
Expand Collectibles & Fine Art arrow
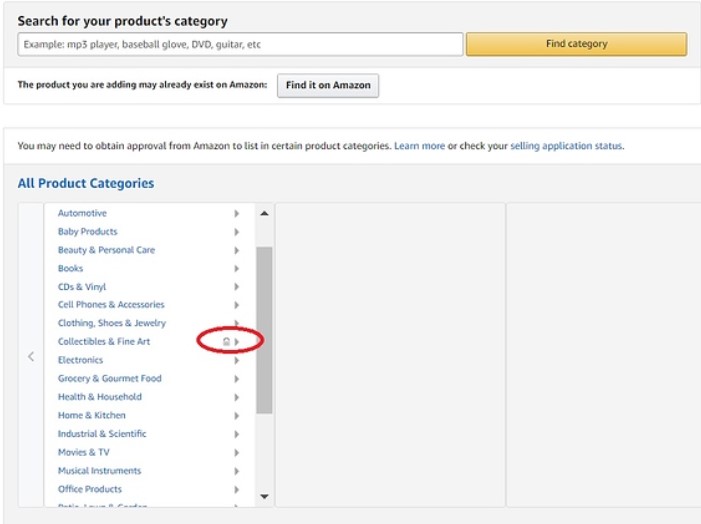(237, 342)
